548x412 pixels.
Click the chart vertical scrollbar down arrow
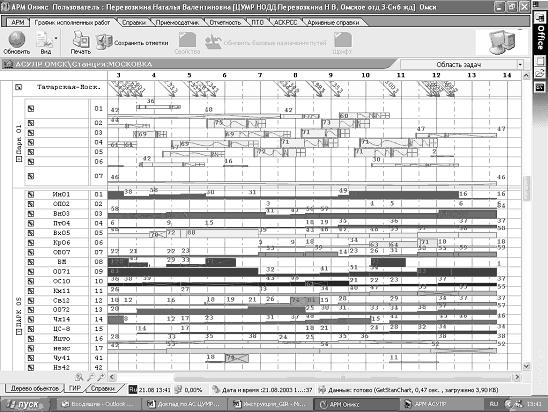click(526, 366)
